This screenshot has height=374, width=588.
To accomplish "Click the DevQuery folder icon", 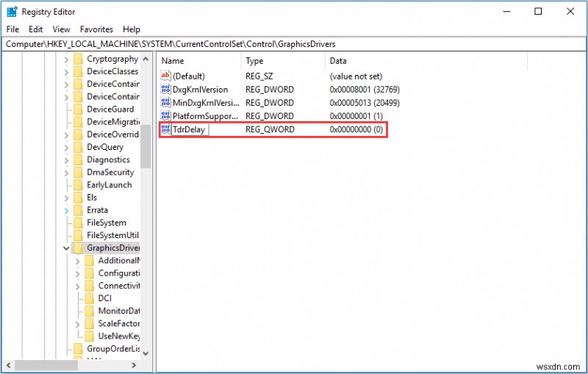I will [x=78, y=147].
